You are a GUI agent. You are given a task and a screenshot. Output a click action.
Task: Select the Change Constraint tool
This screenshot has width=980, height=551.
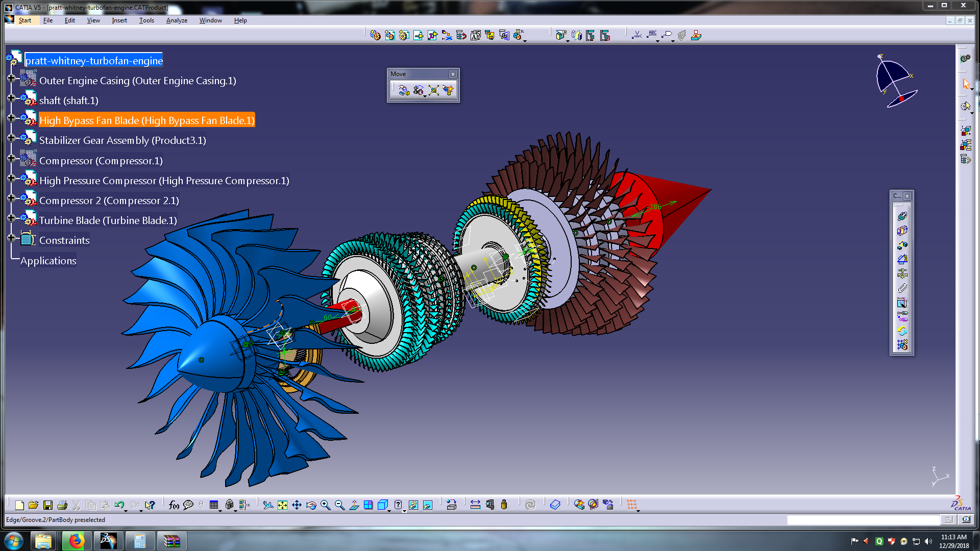[902, 331]
